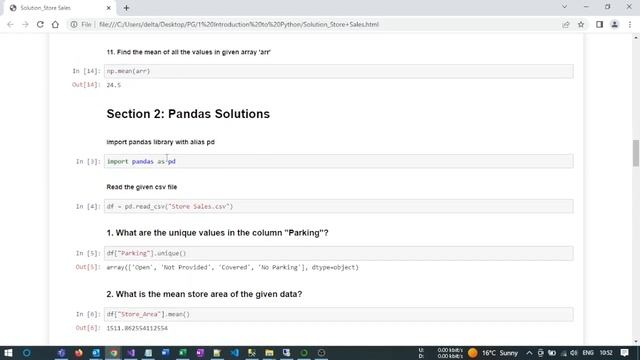Show hidden system tray icons
Image resolution: width=640 pixels, height=360 pixels.
[529, 353]
